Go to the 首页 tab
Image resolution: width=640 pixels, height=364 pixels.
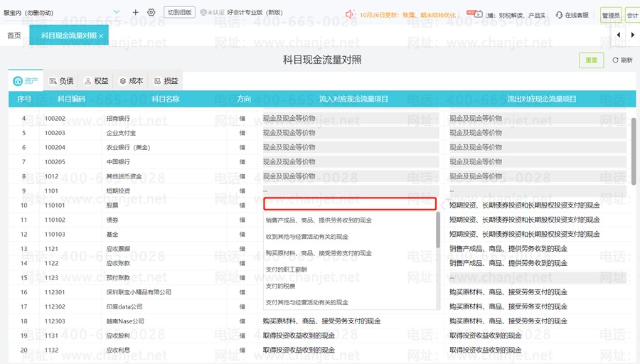click(14, 36)
